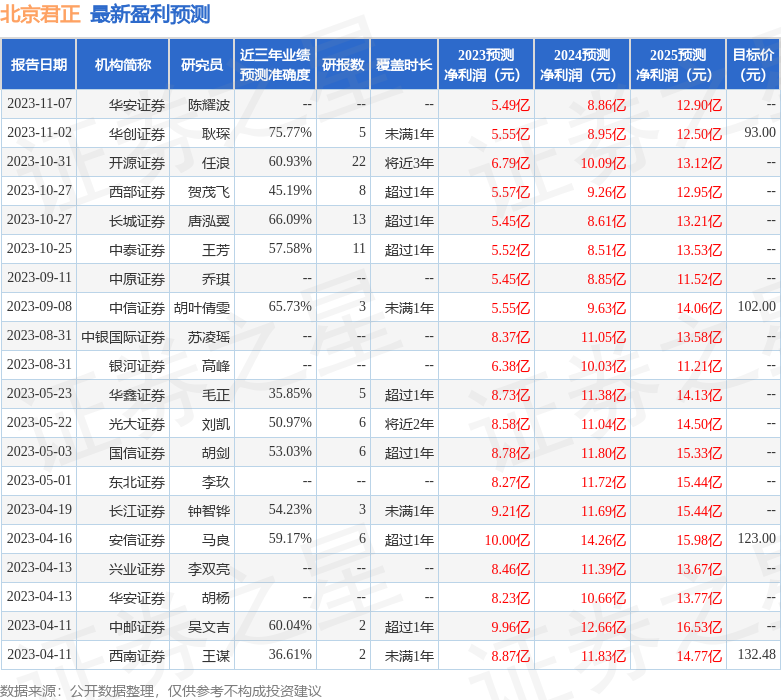Select researcher 胡叶倩雯
Screen dimensions: 781x700
[x=202, y=307]
